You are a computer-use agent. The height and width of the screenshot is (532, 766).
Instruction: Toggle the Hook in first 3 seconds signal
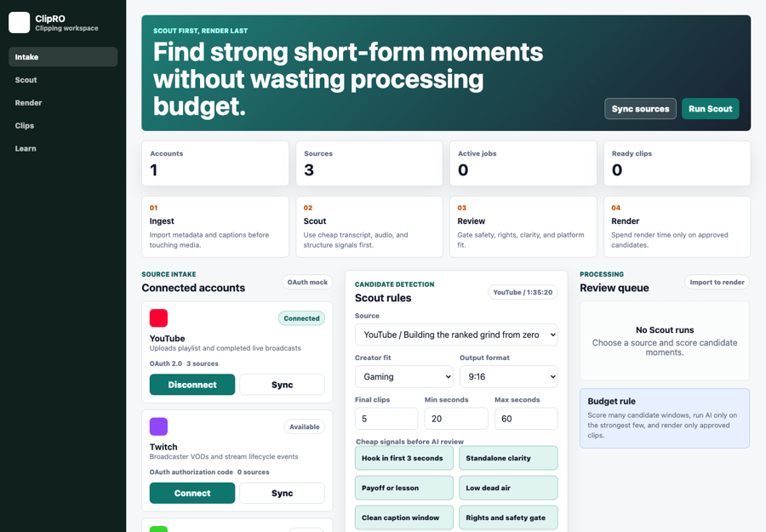[404, 458]
